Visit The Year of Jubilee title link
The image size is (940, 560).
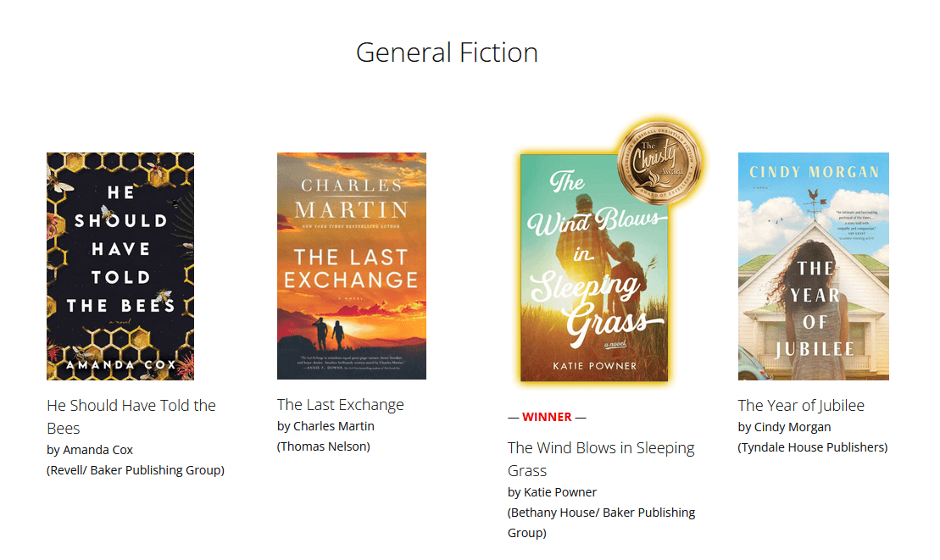801,405
